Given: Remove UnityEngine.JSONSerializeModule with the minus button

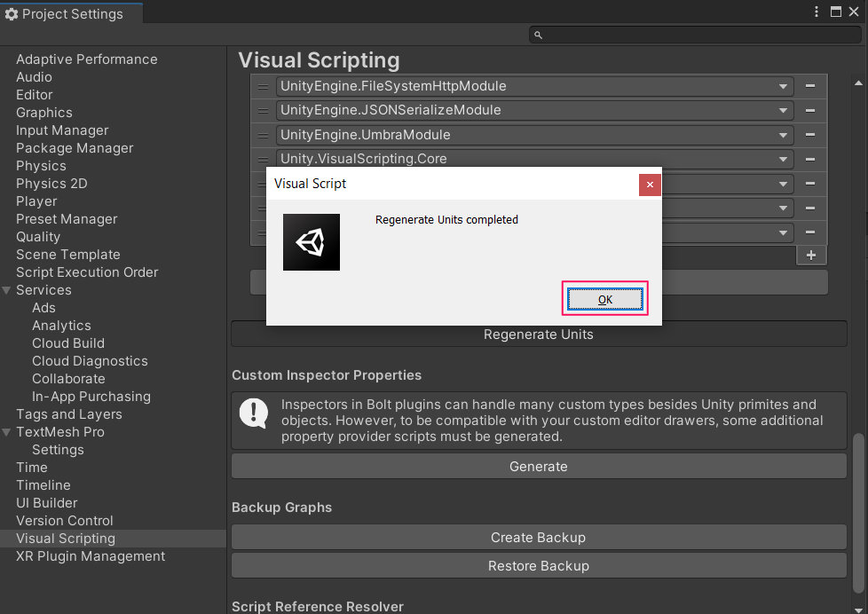Looking at the screenshot, I should (x=810, y=110).
